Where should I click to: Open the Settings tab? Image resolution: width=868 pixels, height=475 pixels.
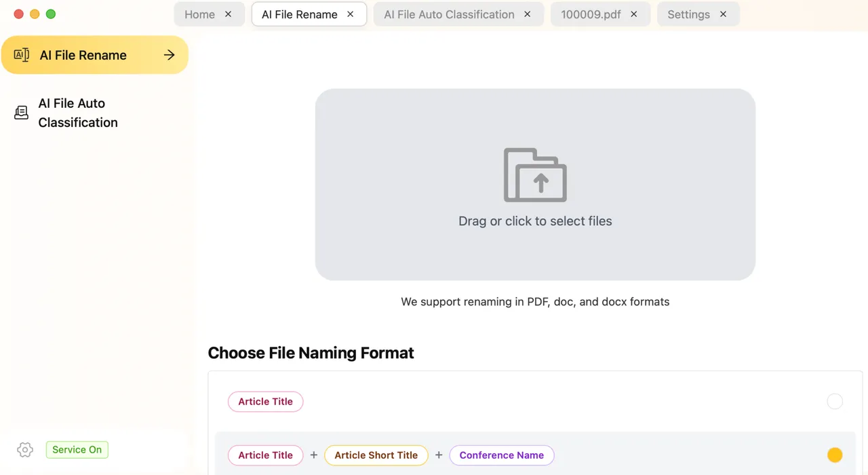[x=688, y=14]
